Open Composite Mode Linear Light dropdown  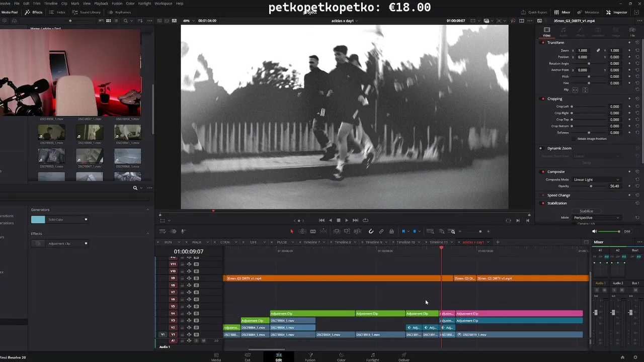[x=596, y=179]
